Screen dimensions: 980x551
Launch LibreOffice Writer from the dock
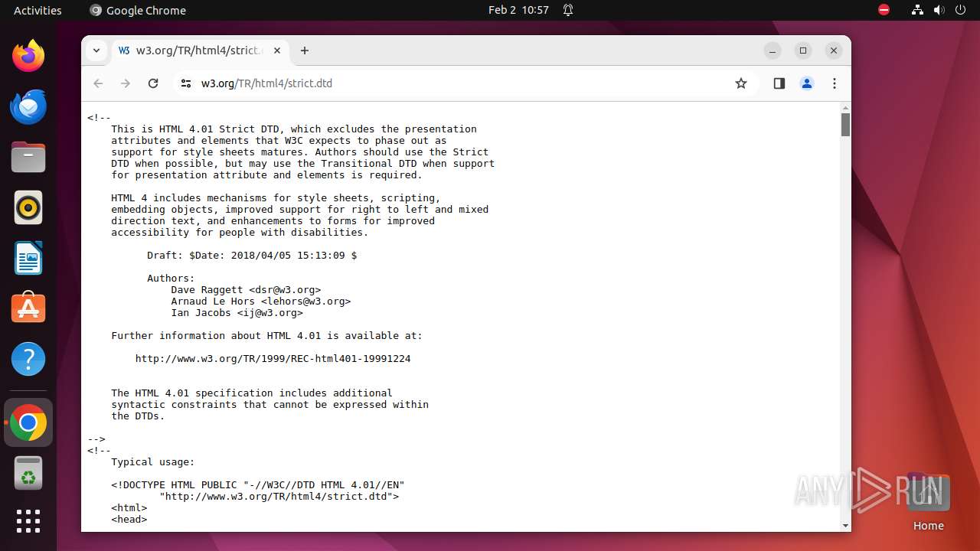coord(28,258)
